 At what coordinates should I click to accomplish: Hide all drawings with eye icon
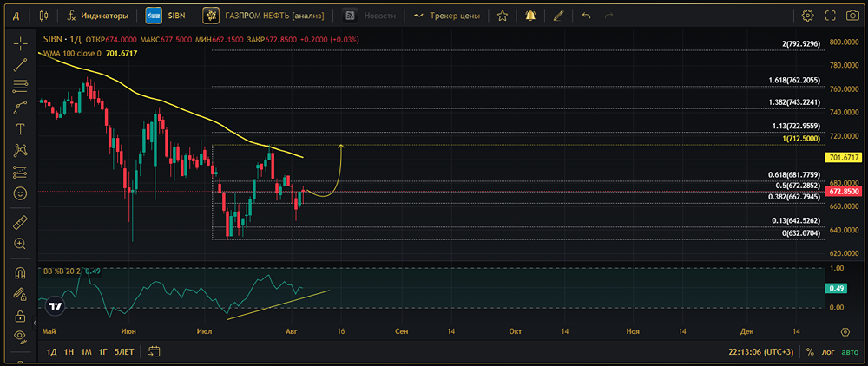pos(20,337)
